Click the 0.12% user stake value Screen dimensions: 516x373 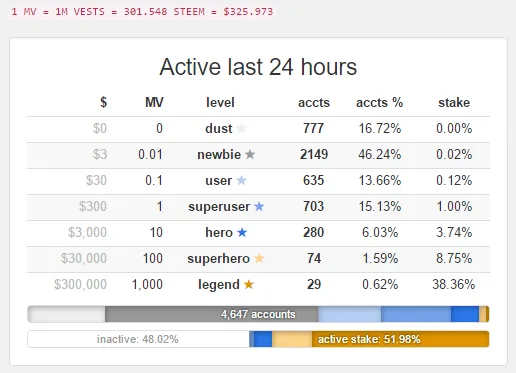coord(454,180)
